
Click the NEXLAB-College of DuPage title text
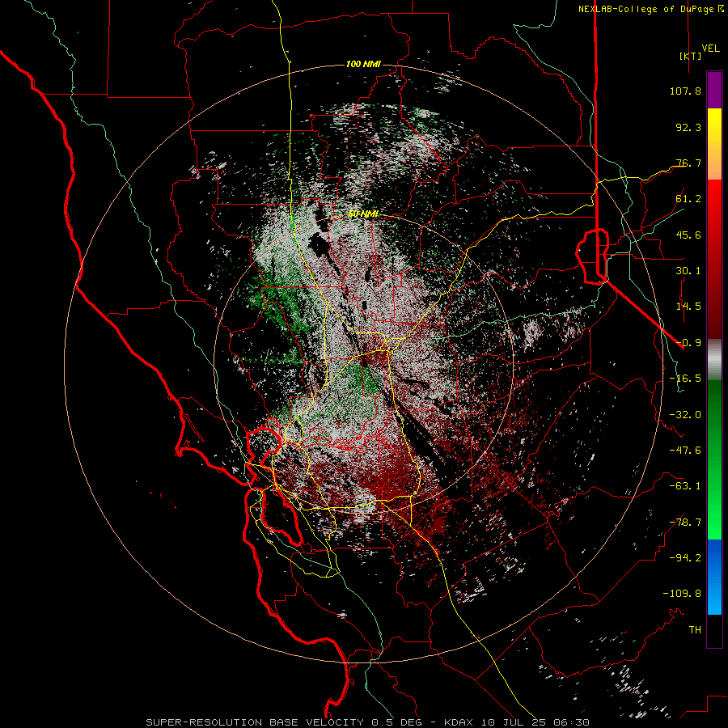[650, 9]
